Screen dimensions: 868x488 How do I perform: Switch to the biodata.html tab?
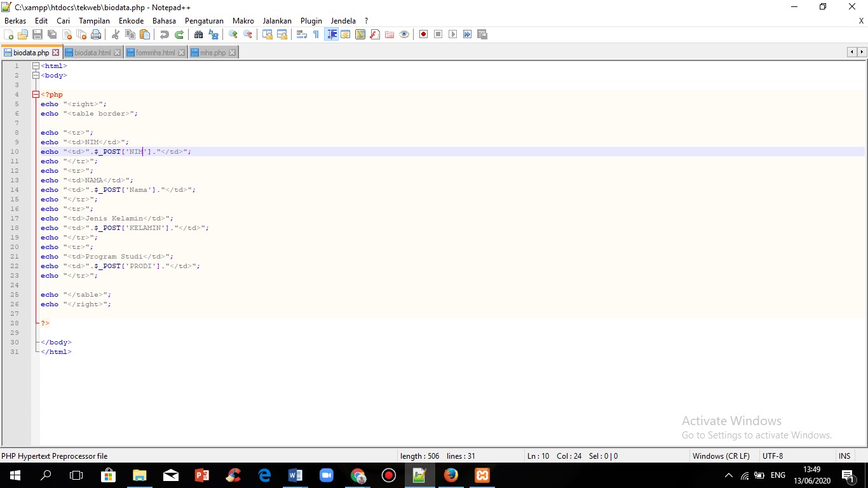pyautogui.click(x=93, y=53)
